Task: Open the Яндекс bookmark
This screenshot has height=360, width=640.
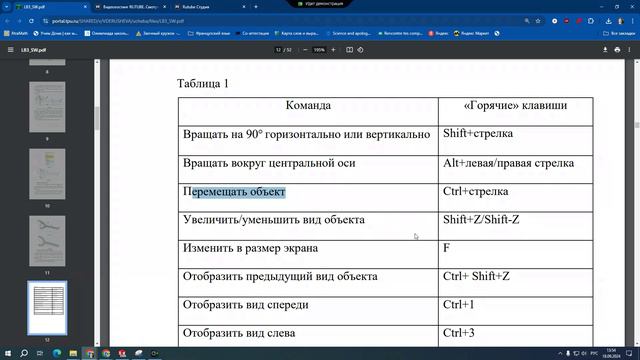Action: [x=438, y=33]
